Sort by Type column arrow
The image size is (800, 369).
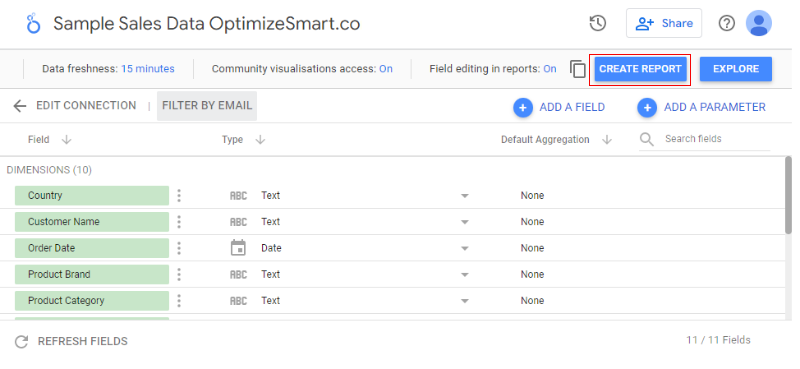(x=260, y=139)
